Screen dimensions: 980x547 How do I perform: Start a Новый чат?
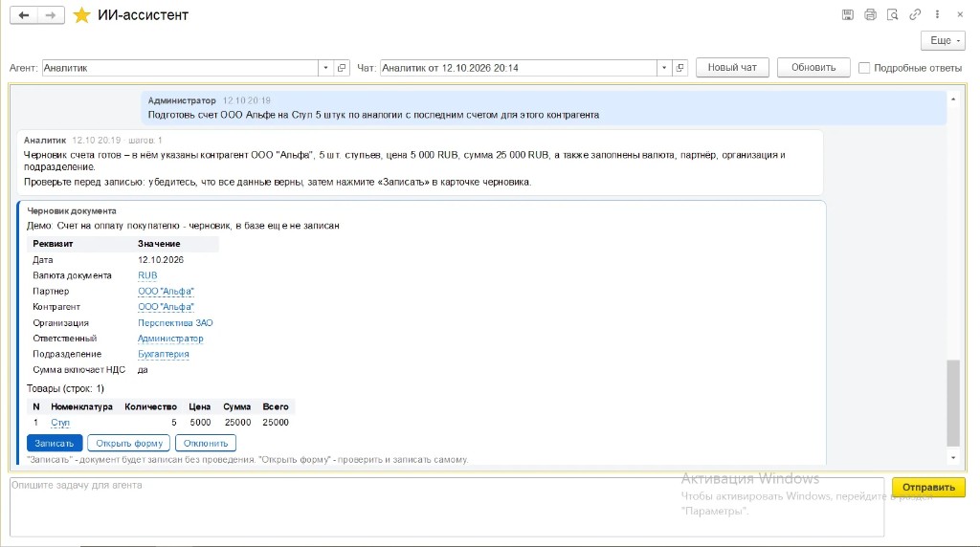(x=732, y=68)
